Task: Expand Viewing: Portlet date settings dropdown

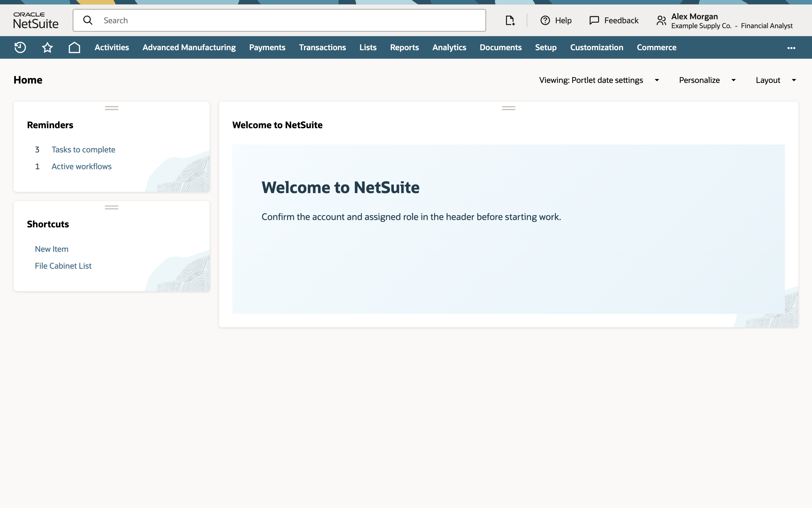Action: pyautogui.click(x=599, y=80)
